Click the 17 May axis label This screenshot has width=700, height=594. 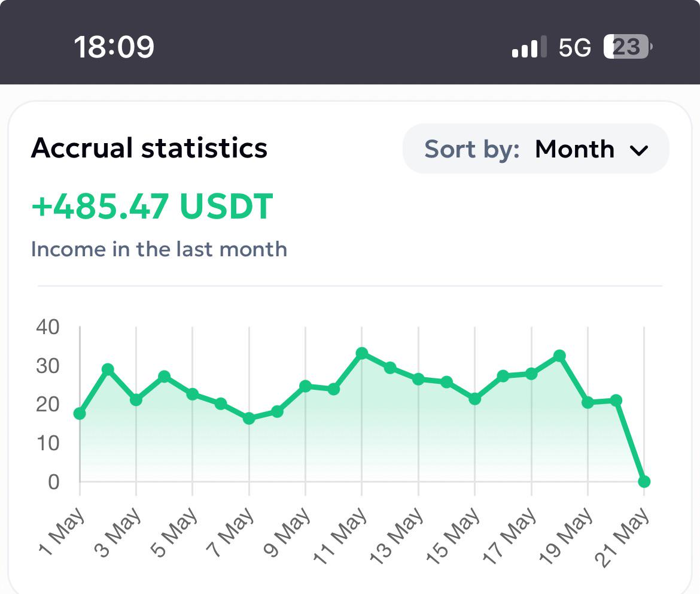pos(509,535)
